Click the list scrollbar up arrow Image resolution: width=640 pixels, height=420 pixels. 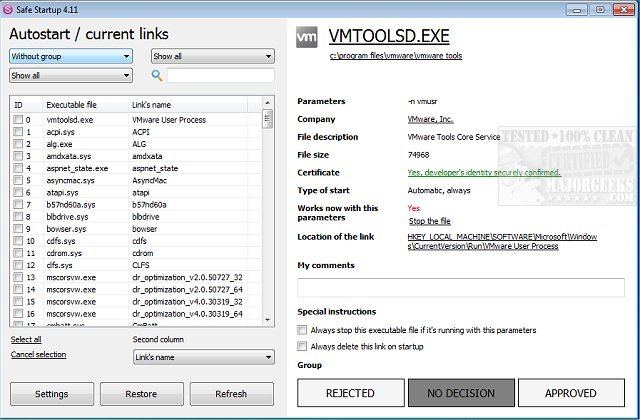click(x=267, y=102)
